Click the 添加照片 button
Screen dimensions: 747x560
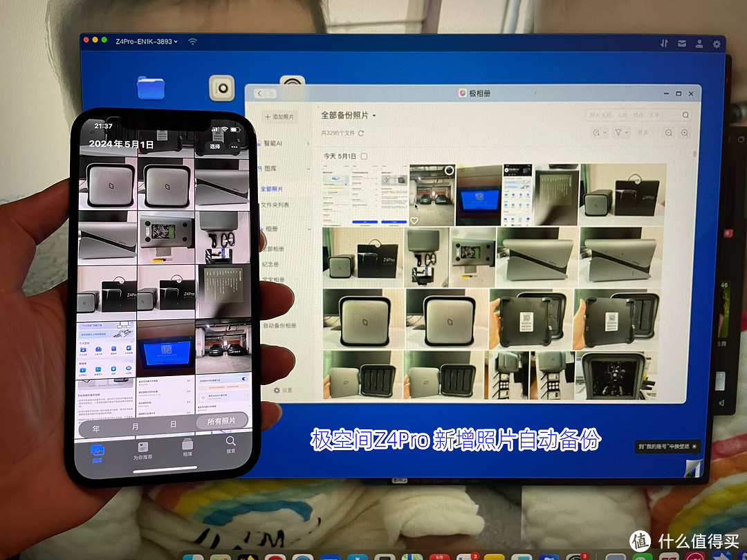coord(279,117)
